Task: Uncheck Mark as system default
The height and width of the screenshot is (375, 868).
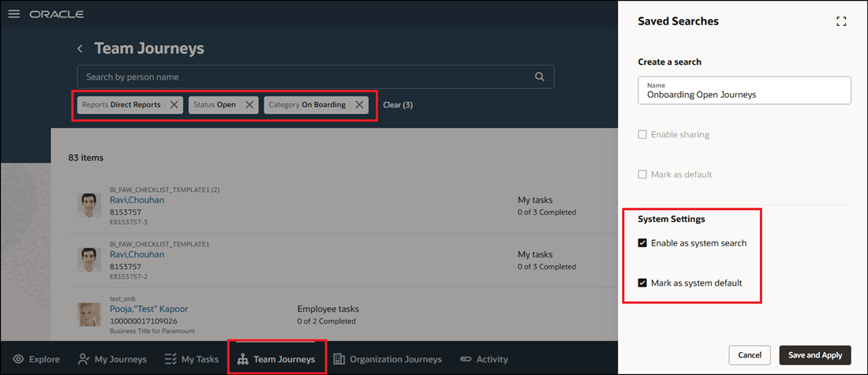Action: click(x=642, y=283)
